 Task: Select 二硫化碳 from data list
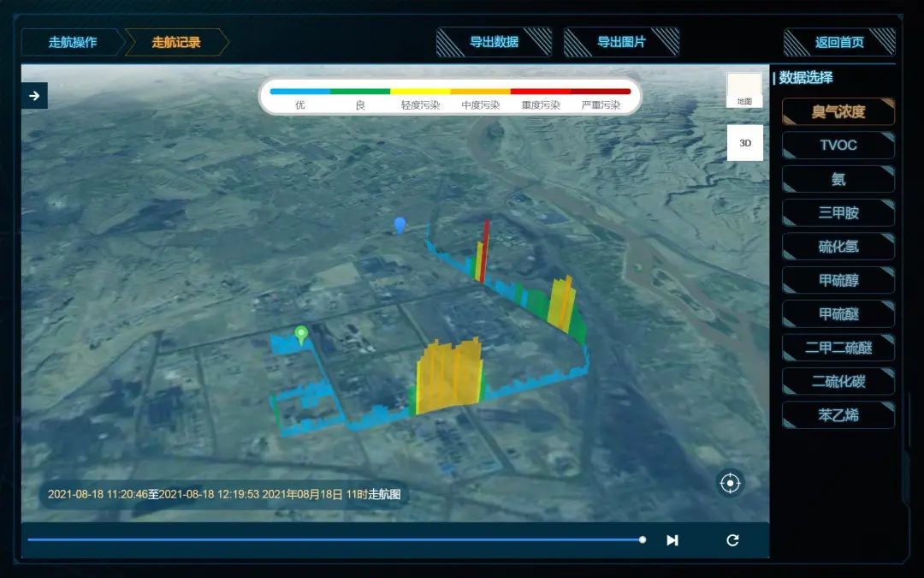[x=838, y=381]
